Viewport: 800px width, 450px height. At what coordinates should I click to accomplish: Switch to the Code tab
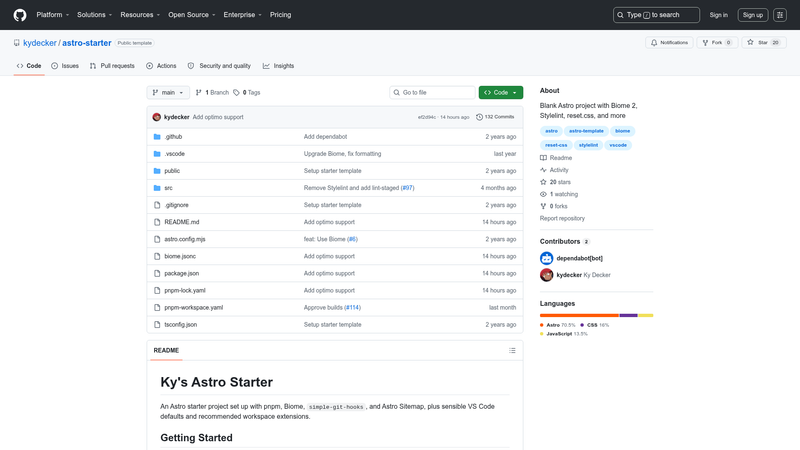pyautogui.click(x=29, y=66)
